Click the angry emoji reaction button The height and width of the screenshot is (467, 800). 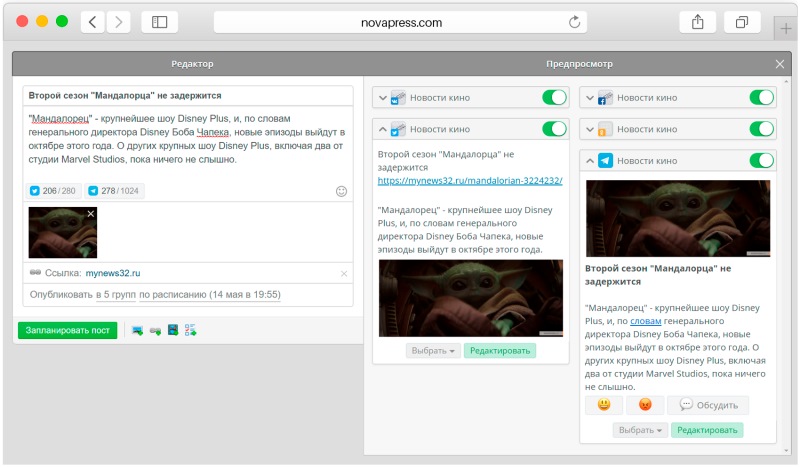645,405
